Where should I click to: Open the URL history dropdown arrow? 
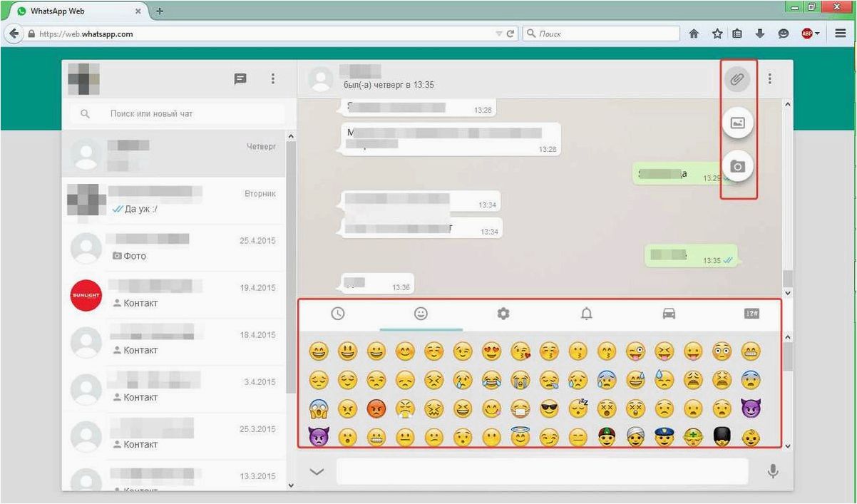[498, 34]
